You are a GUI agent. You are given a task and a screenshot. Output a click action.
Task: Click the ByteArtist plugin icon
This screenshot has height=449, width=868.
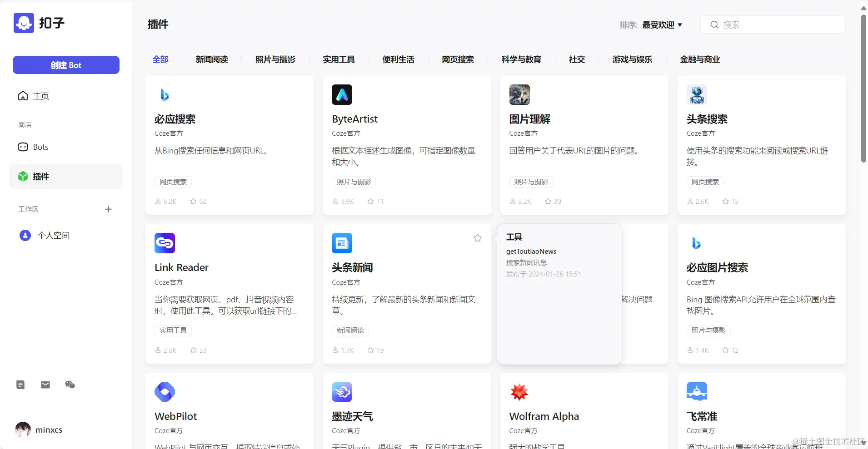point(342,94)
